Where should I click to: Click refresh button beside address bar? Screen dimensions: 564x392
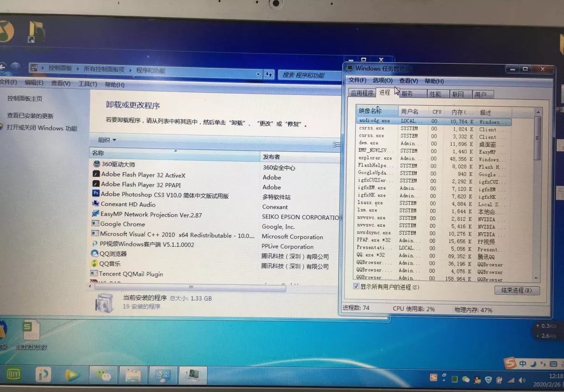coord(269,74)
